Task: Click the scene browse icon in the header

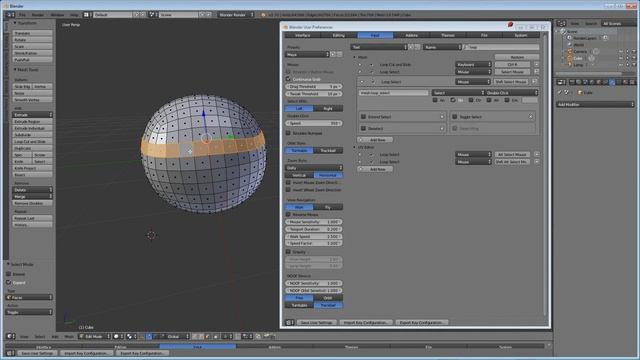Action: point(152,15)
